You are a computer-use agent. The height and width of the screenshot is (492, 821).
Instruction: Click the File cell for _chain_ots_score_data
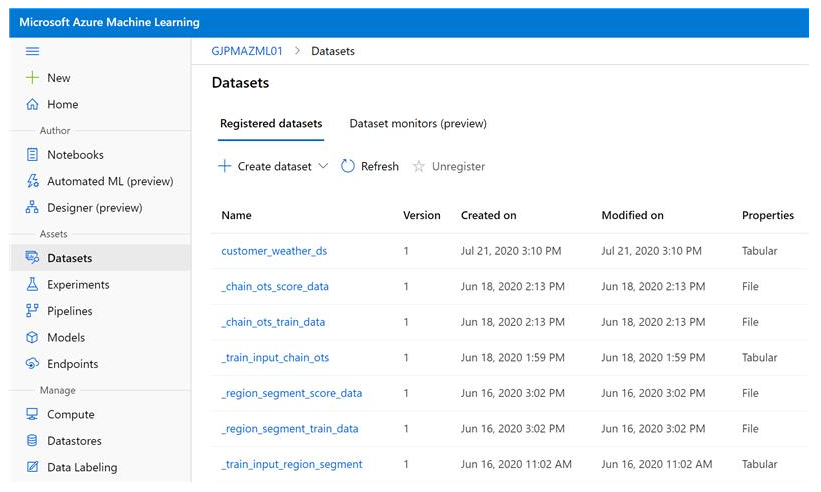(750, 286)
